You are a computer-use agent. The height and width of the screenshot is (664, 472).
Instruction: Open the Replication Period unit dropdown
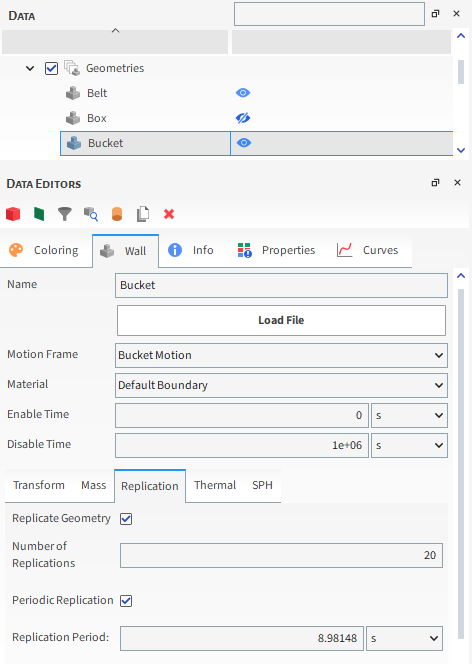click(x=404, y=638)
